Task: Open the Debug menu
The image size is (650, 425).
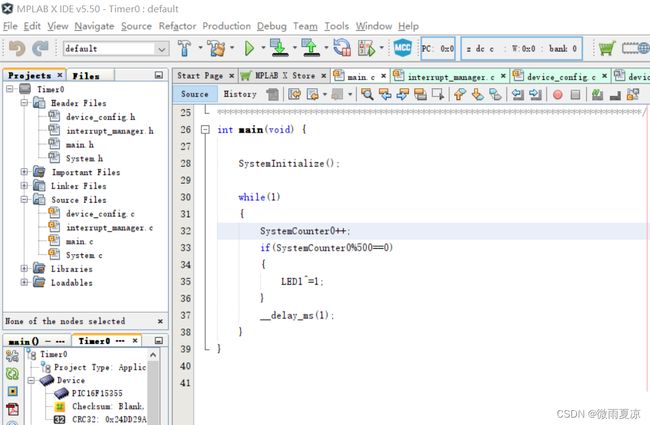Action: click(x=272, y=26)
